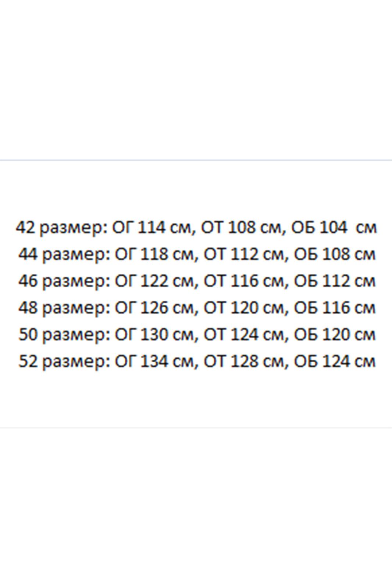Select the ОБ 112 см measurement in row 46
This screenshot has height=588, width=392.
point(335,282)
